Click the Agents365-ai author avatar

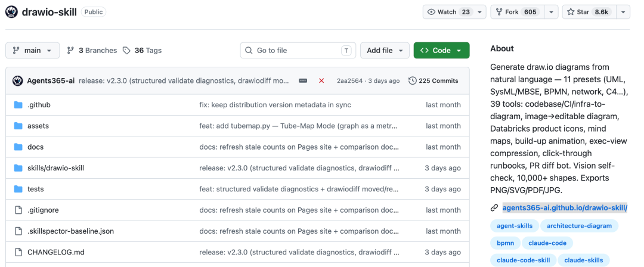[x=17, y=81]
